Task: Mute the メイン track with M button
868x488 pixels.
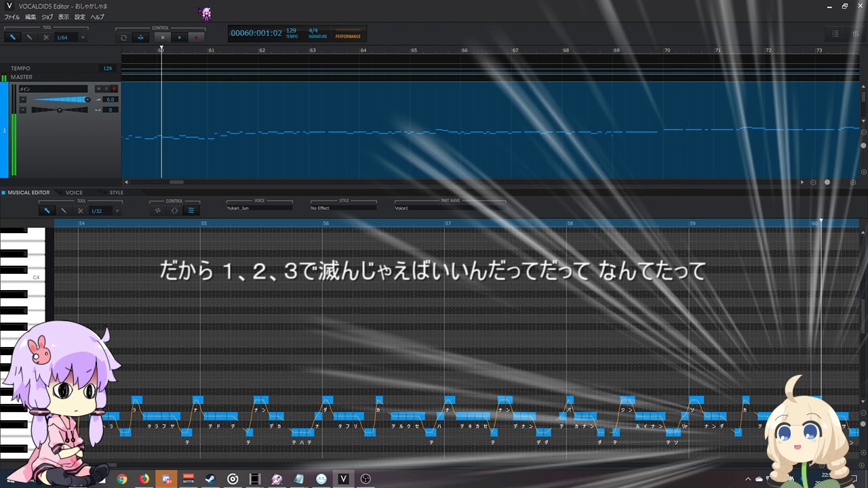Action: (98, 89)
